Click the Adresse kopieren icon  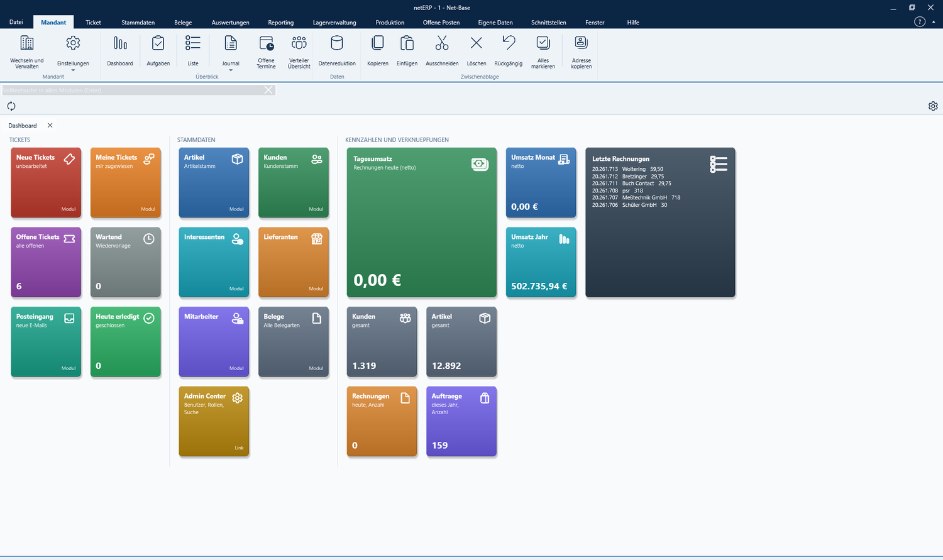pyautogui.click(x=582, y=43)
